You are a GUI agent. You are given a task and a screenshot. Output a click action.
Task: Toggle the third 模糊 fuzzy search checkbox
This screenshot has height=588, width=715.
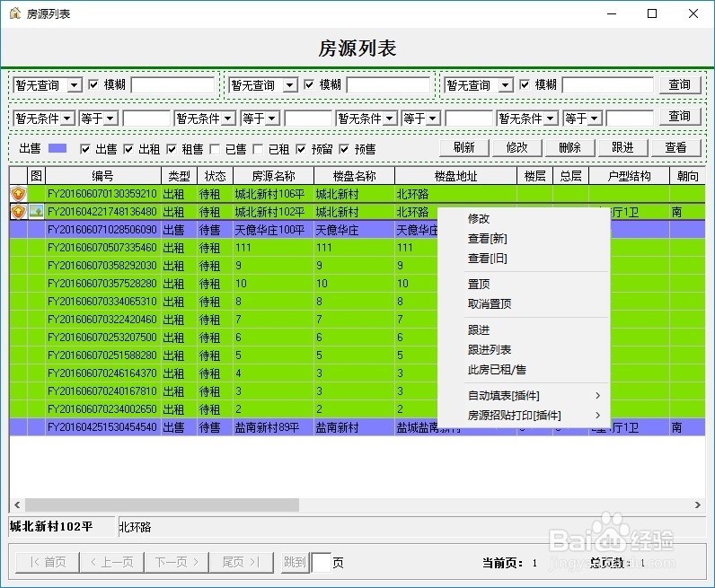(525, 84)
